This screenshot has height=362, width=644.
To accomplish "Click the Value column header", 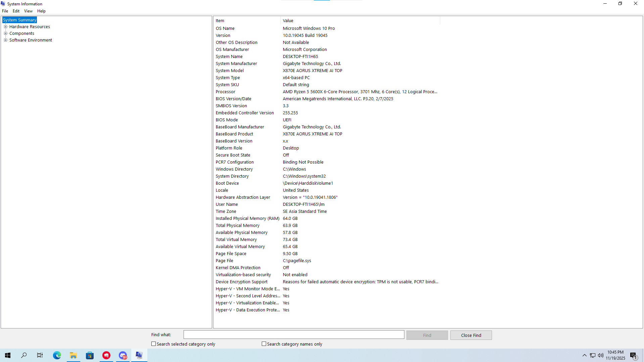I will (360, 21).
